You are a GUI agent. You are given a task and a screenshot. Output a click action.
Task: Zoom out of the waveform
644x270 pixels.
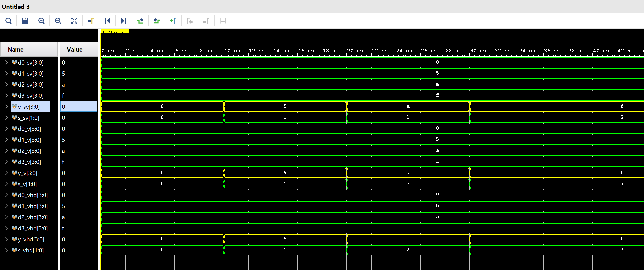[58, 21]
